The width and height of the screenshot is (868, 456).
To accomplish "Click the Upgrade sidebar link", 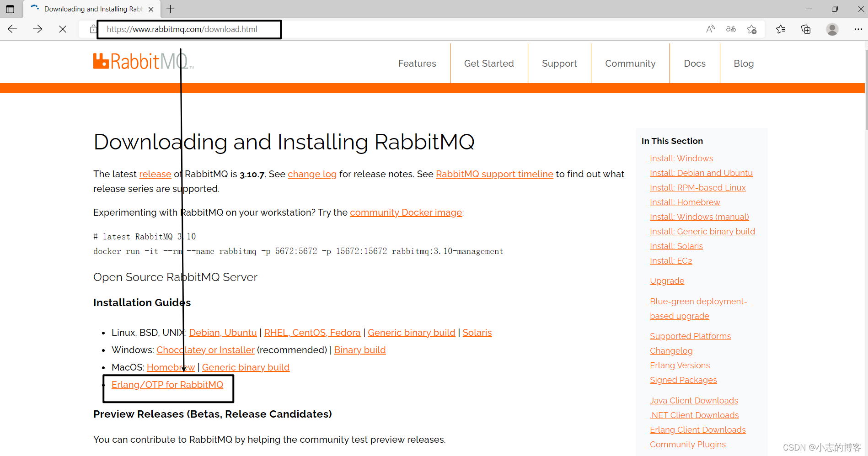I will click(x=667, y=281).
